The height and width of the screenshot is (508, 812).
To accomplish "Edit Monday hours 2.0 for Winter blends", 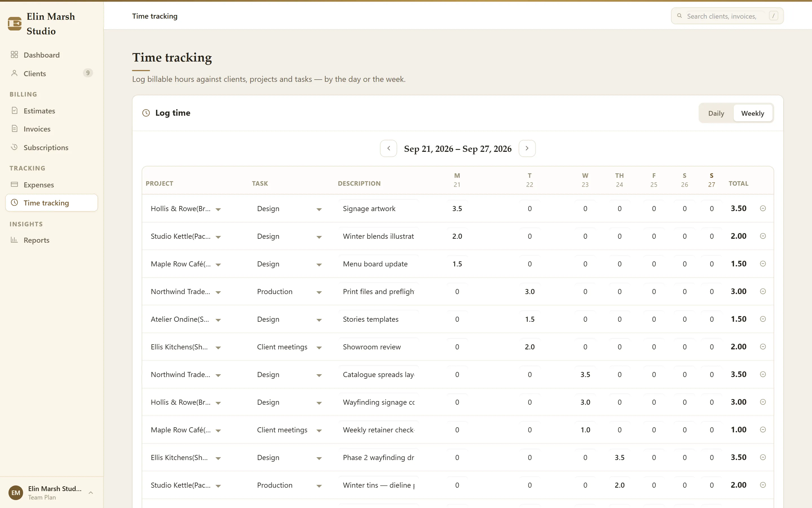I will [x=457, y=236].
